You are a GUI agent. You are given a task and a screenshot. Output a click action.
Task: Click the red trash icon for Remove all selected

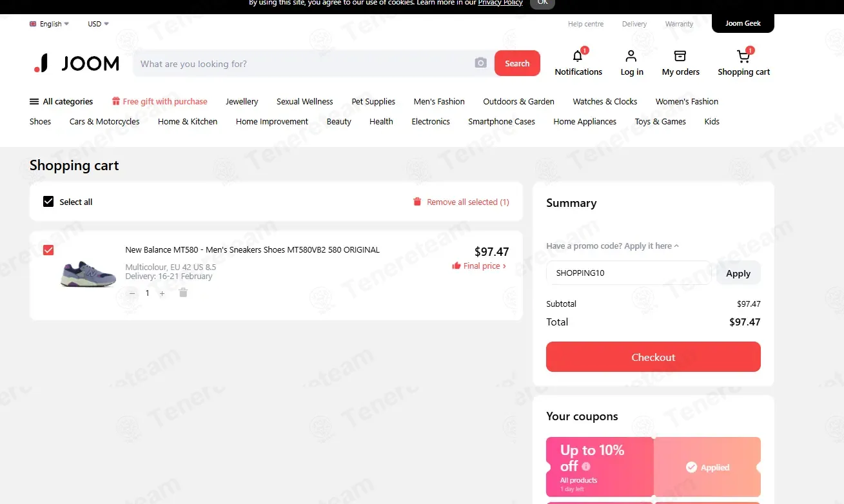pyautogui.click(x=417, y=202)
